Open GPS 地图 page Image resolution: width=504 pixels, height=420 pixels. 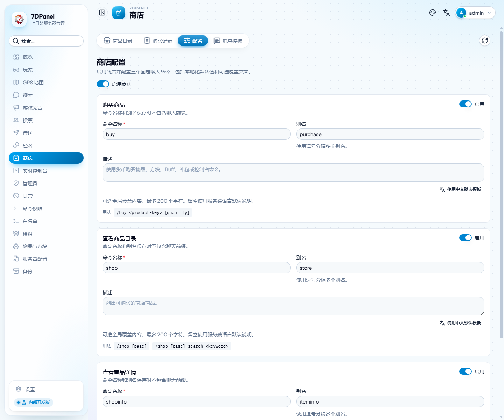click(46, 82)
